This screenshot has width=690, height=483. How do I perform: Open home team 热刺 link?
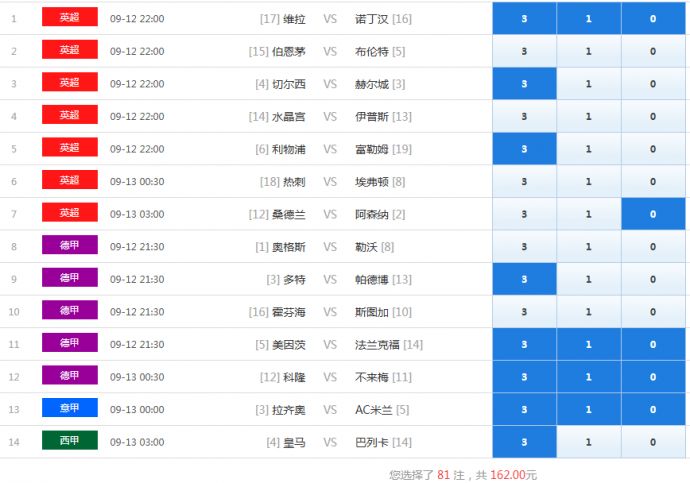pos(294,182)
